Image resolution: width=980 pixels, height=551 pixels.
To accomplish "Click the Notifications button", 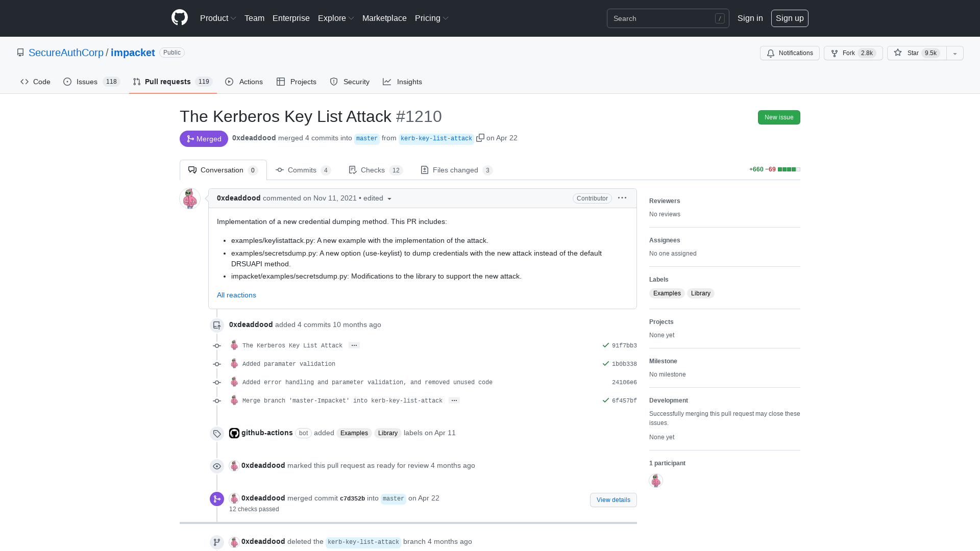I will click(790, 53).
